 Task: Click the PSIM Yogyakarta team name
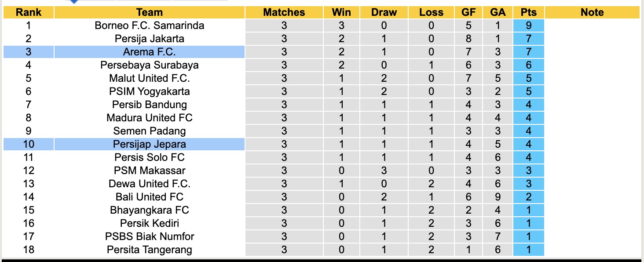[x=149, y=91]
